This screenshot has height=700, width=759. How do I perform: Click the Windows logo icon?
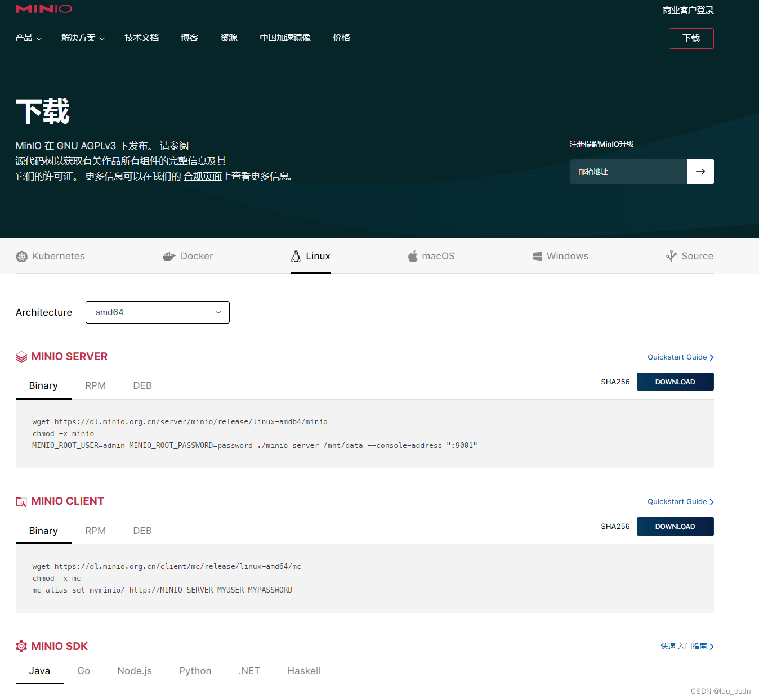tap(537, 256)
